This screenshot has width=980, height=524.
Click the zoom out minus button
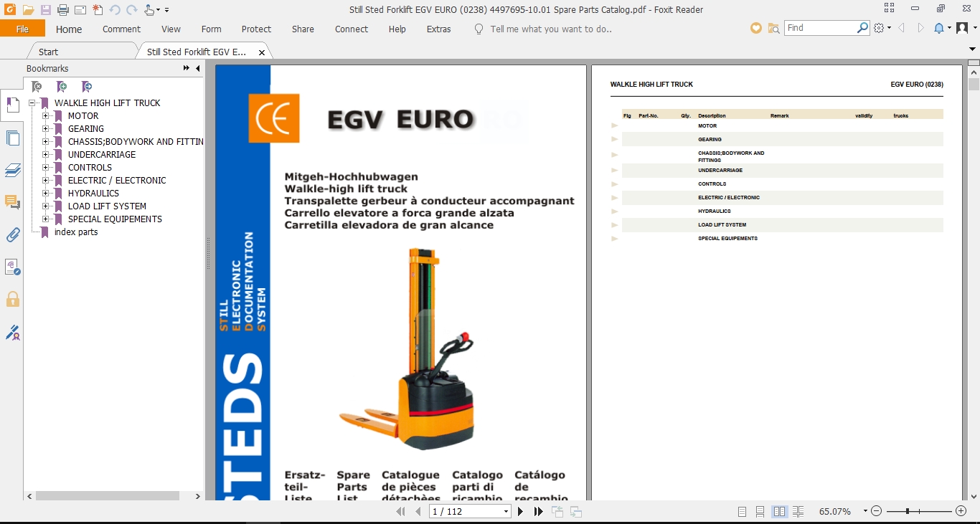[877, 512]
